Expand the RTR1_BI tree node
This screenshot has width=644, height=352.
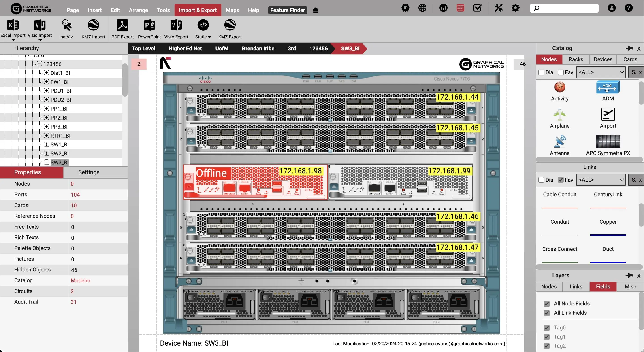tap(47, 136)
